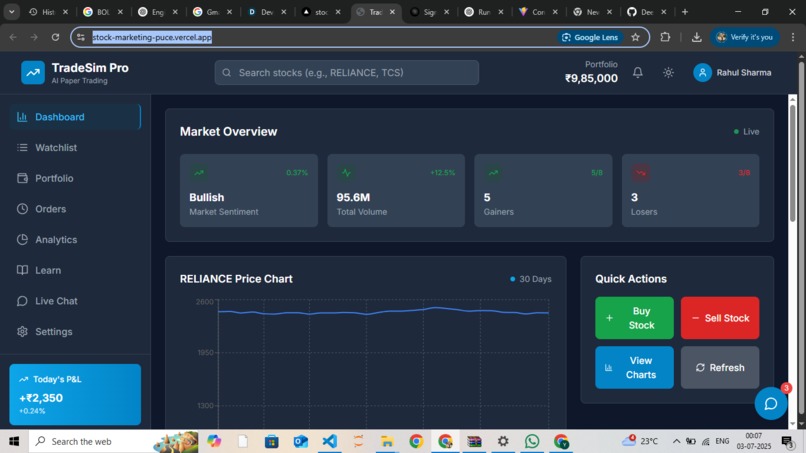View site information icon in address bar
The width and height of the screenshot is (806, 453).
tap(81, 37)
